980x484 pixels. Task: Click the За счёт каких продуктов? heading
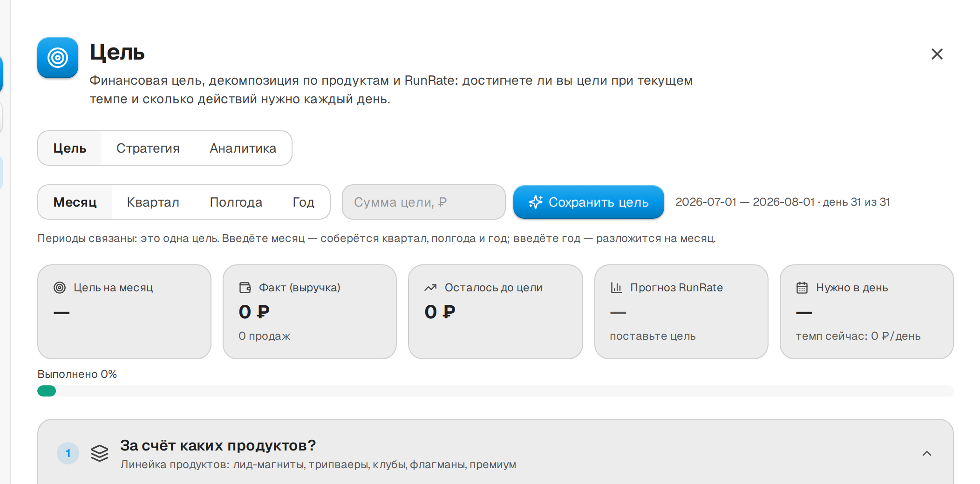218,445
